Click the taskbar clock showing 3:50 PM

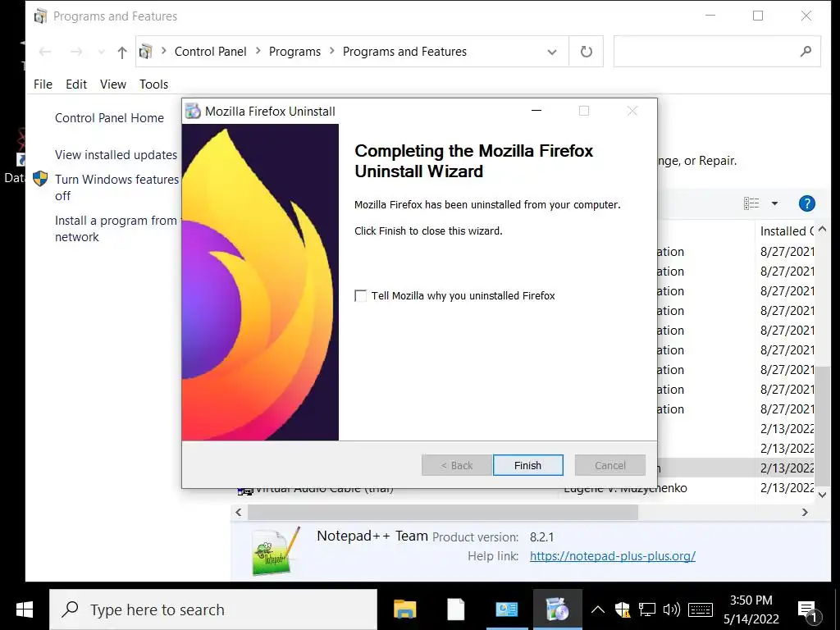[751, 609]
